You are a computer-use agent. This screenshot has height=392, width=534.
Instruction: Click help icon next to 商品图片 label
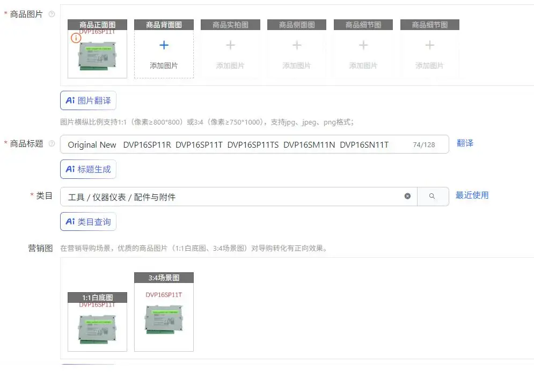52,14
